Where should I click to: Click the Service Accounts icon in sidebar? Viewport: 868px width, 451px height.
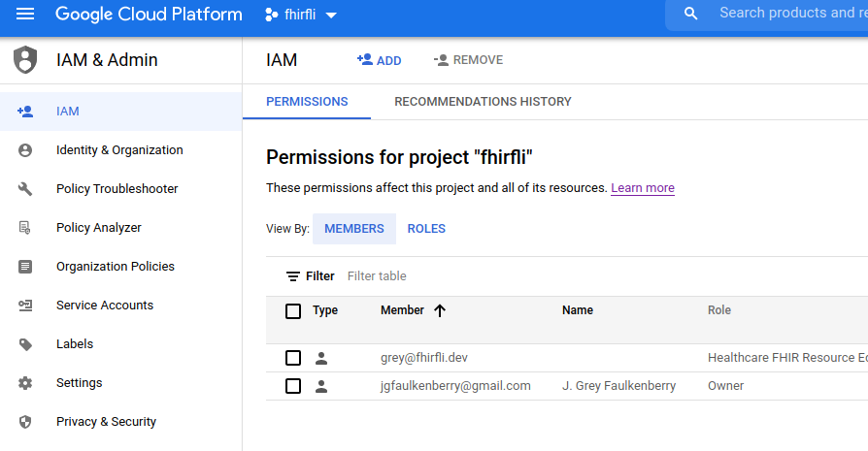pyautogui.click(x=25, y=306)
